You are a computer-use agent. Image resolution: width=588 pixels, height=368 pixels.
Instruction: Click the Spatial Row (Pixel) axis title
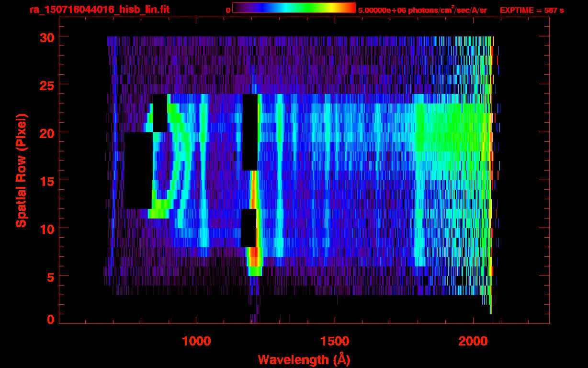coord(21,171)
